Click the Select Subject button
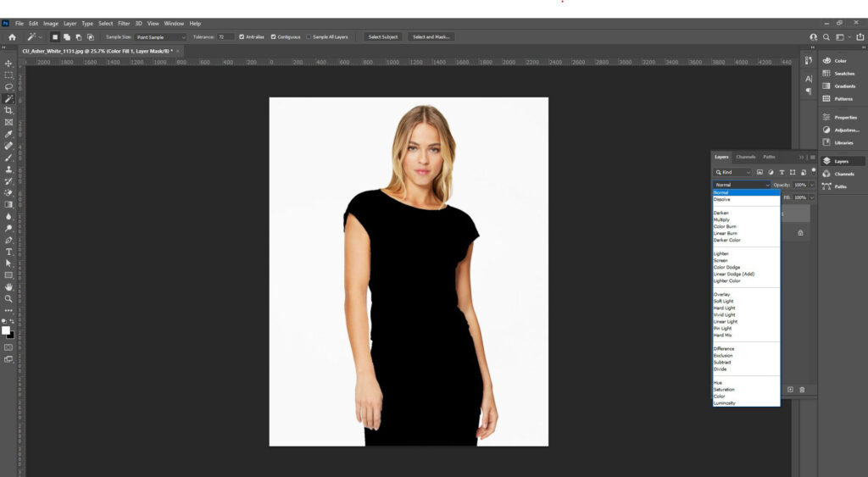 [x=383, y=37]
